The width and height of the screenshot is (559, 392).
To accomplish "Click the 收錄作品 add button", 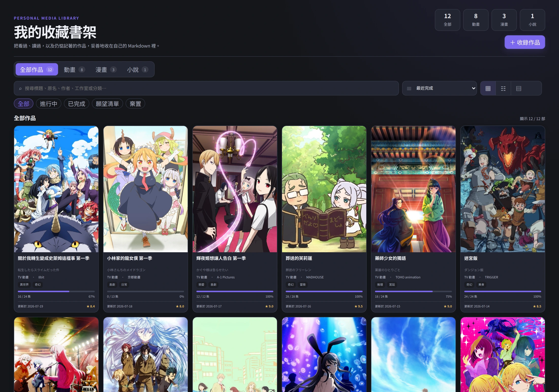I will (525, 42).
